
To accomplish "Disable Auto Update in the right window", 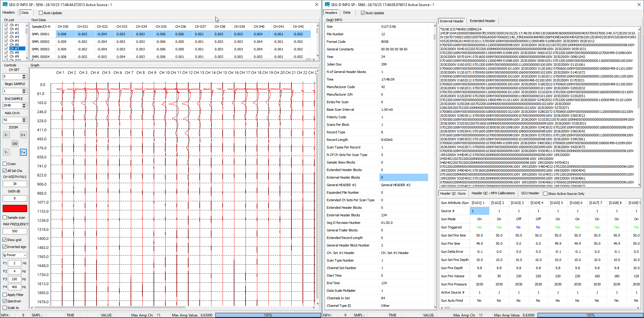I will pos(363,13).
